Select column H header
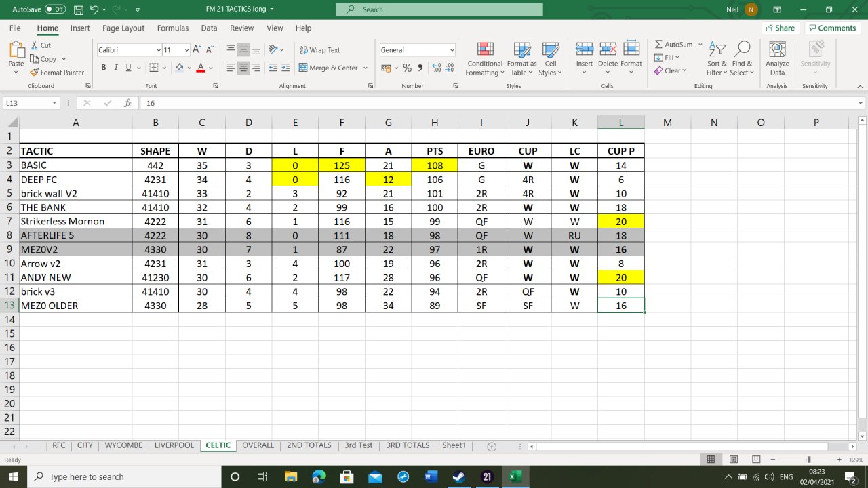The height and width of the screenshot is (488, 868). coord(435,122)
